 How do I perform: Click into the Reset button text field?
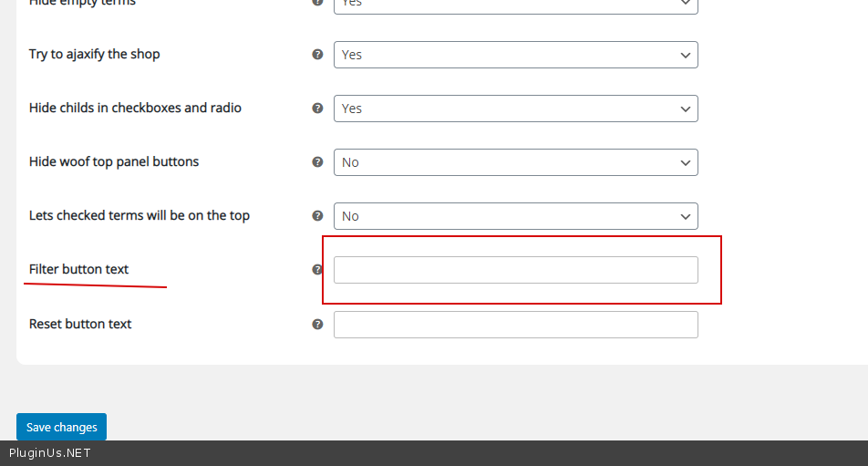[x=515, y=325]
